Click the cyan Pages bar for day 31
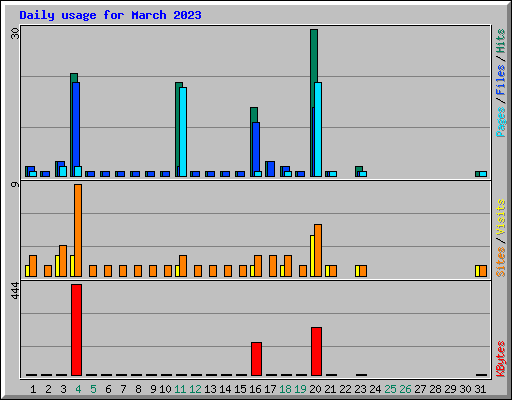This screenshot has width=512, height=400. (483, 174)
